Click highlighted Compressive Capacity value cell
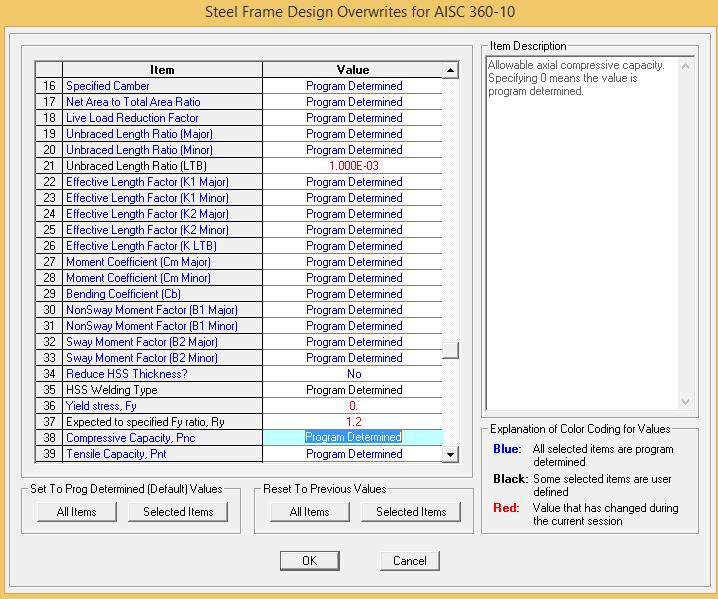718x599 pixels. (x=353, y=438)
